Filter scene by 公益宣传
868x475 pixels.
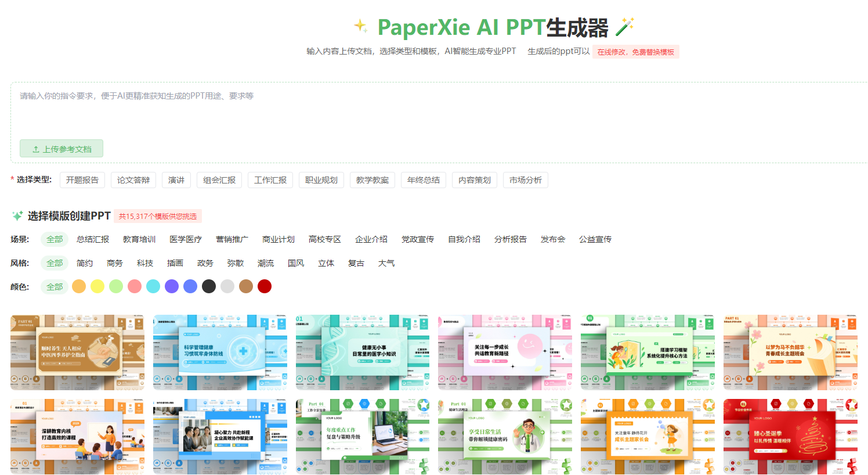595,239
